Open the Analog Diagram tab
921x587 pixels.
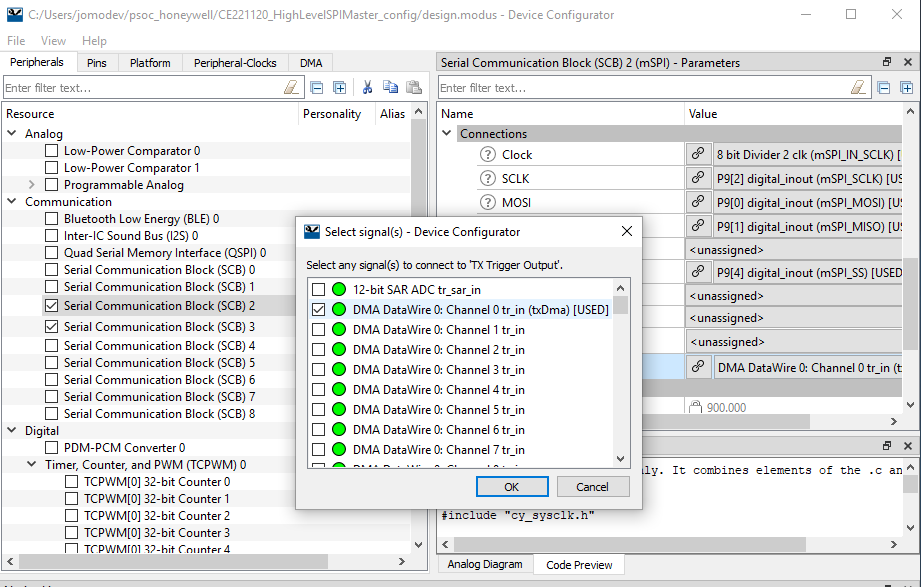coord(485,564)
